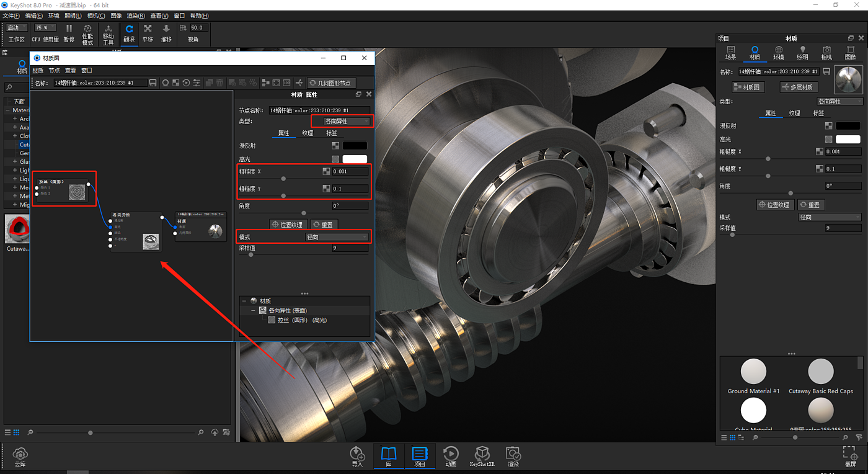Image resolution: width=868 pixels, height=474 pixels.
Task: Switch to the 环境 environment tab
Action: pyautogui.click(x=778, y=53)
